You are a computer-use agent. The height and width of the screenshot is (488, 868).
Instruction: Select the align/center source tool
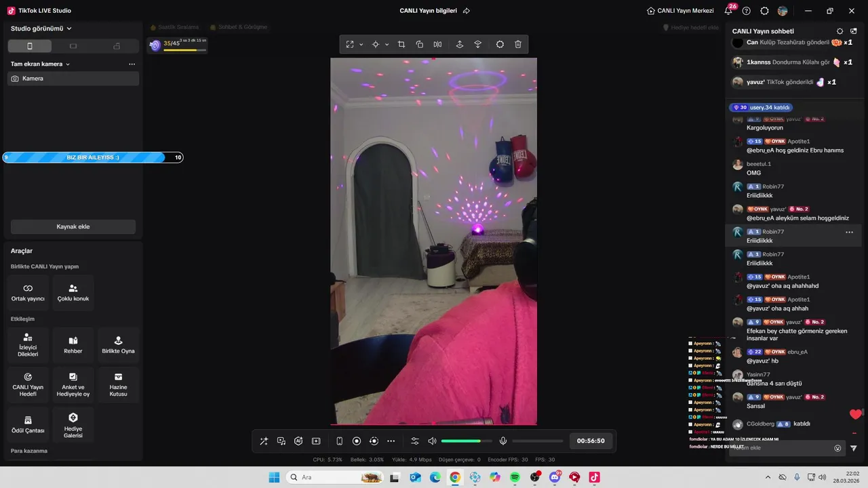[375, 44]
